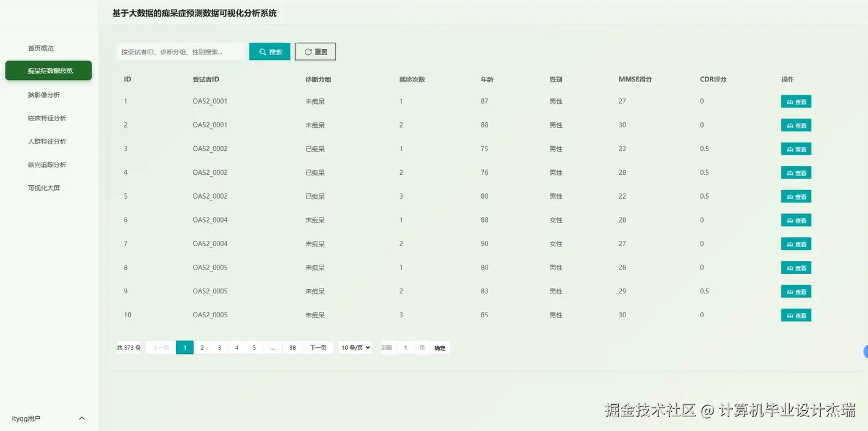Click 查看 button for row ID 10
This screenshot has width=868, height=431.
(796, 315)
